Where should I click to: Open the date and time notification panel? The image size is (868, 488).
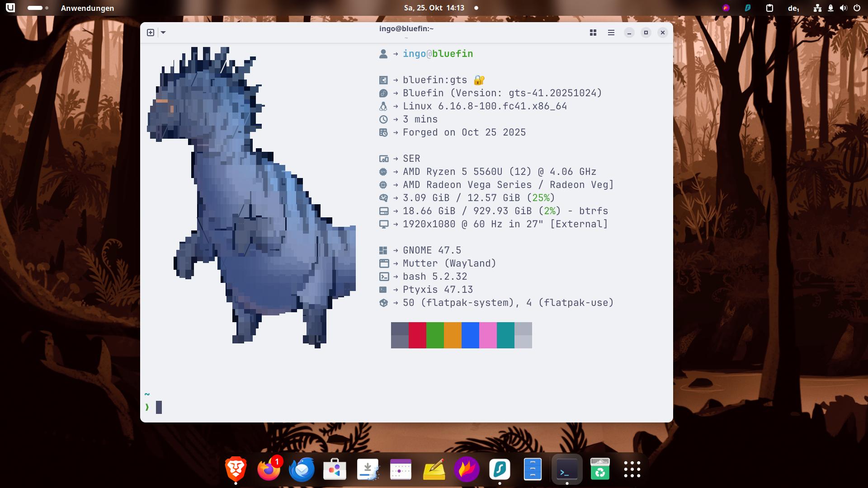434,8
